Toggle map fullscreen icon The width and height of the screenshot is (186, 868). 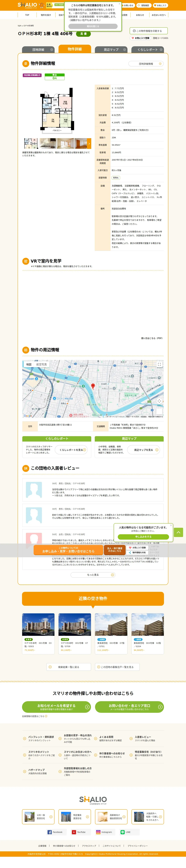[159, 364]
